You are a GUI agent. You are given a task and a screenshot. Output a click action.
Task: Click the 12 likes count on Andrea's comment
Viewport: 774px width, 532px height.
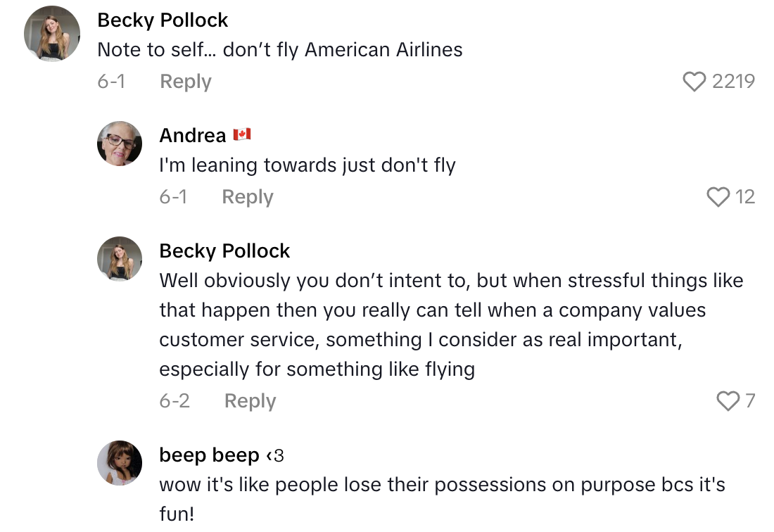[x=744, y=197]
